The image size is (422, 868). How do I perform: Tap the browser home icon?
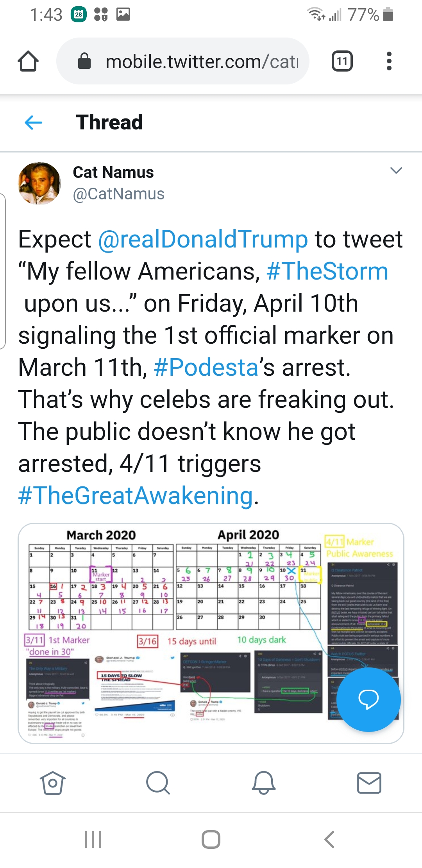[28, 61]
